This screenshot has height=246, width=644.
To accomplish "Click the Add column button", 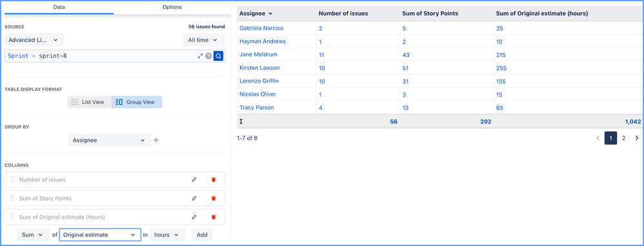I will coord(202,235).
